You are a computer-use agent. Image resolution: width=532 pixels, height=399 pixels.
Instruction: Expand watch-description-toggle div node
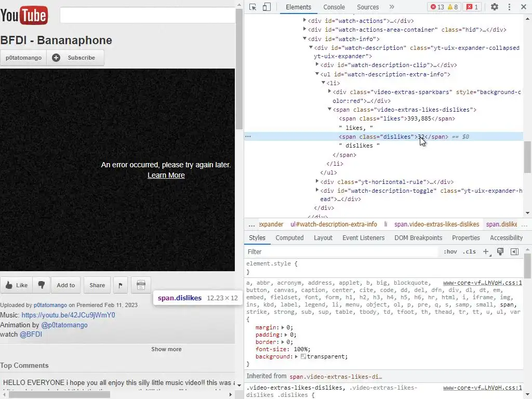pos(317,190)
